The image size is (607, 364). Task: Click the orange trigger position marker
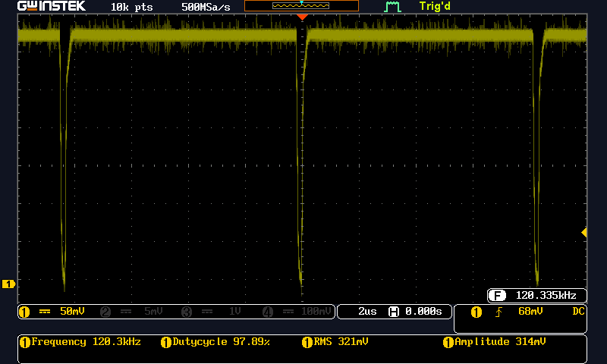click(302, 17)
